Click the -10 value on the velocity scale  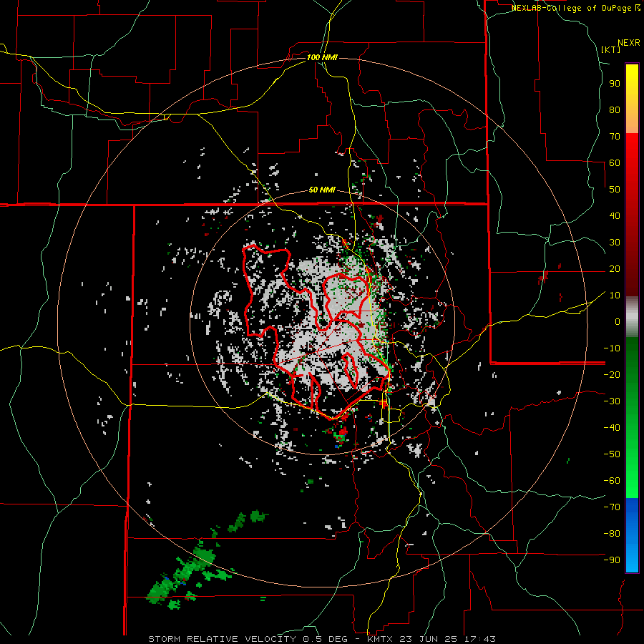[612, 348]
